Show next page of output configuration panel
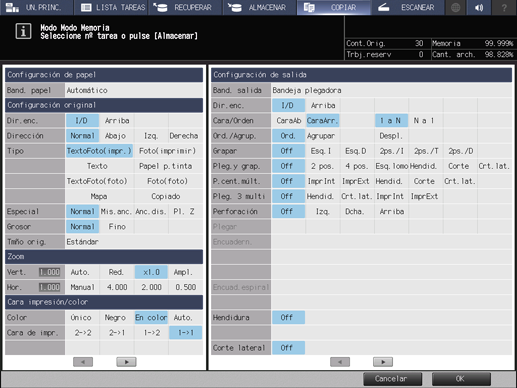Viewport: 517px width, 388px height. point(383,362)
